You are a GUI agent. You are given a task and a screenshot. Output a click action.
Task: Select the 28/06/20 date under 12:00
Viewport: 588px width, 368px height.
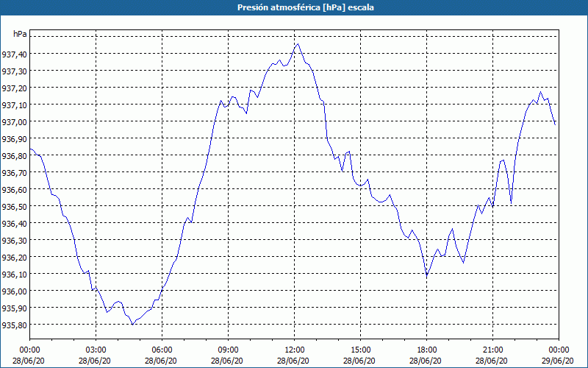(295, 361)
